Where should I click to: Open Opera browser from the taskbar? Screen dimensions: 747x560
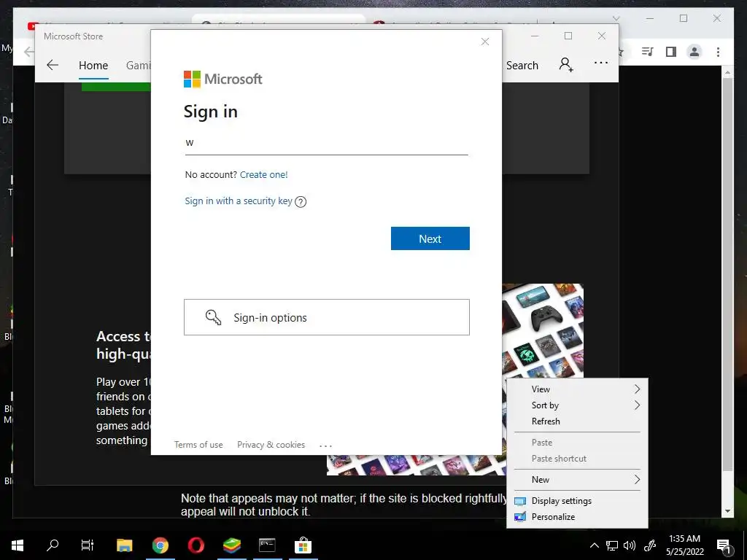[x=196, y=545]
